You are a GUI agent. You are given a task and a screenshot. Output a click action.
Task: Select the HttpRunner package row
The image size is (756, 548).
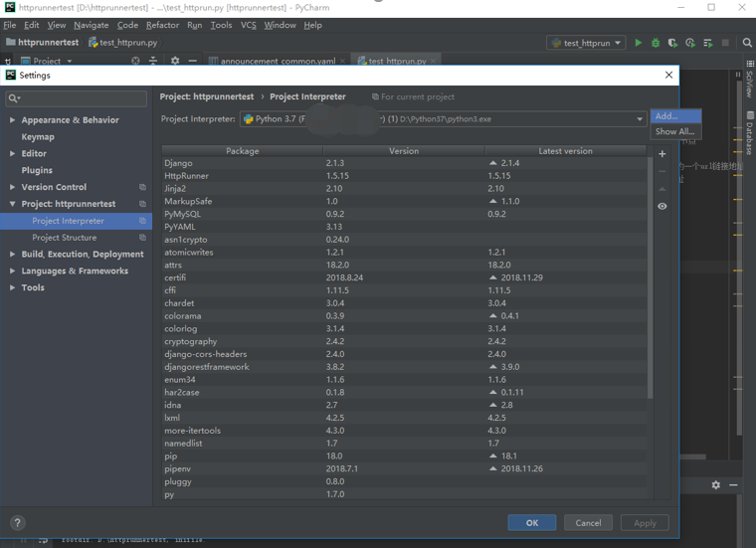click(404, 176)
